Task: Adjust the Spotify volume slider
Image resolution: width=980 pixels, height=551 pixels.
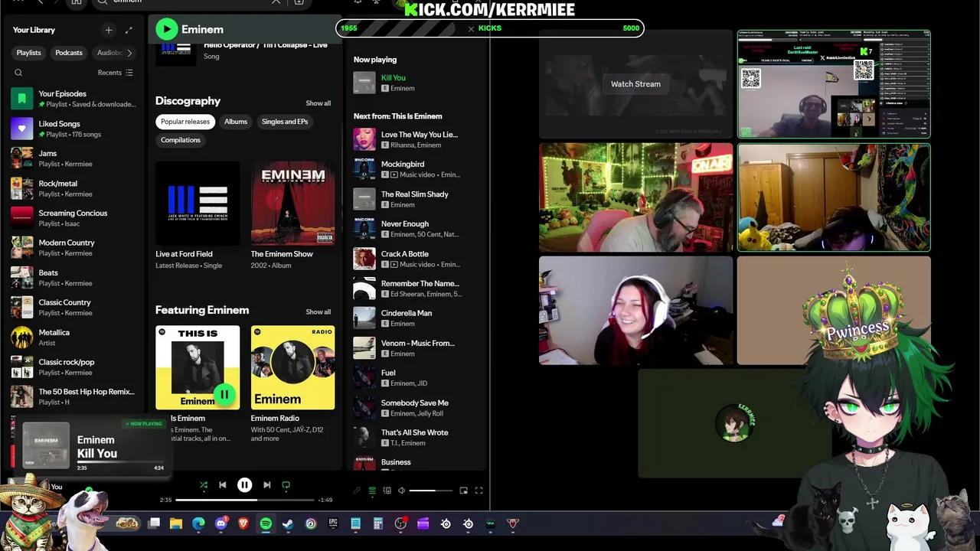Action: (433, 491)
